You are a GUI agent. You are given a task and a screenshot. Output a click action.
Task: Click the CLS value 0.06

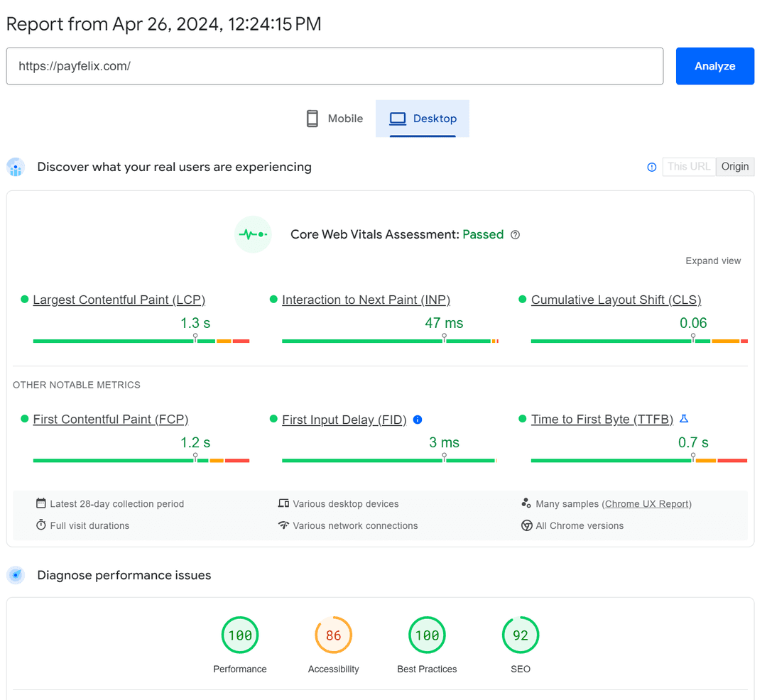click(x=693, y=323)
